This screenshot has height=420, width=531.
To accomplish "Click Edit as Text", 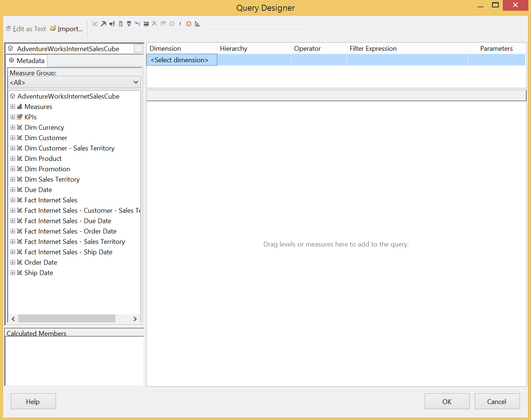I will (x=26, y=29).
